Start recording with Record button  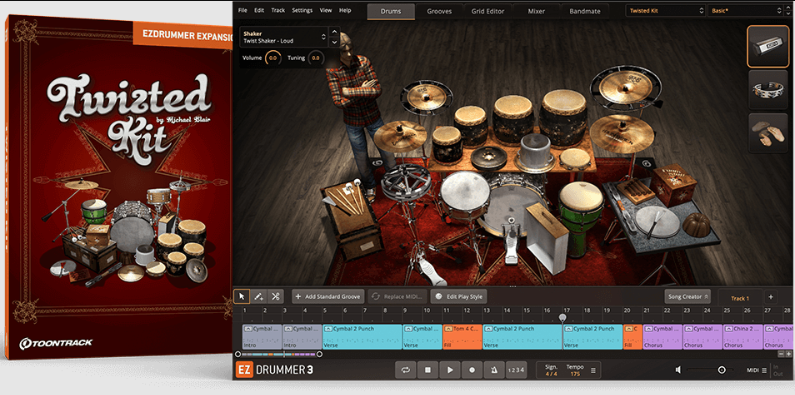click(x=472, y=370)
